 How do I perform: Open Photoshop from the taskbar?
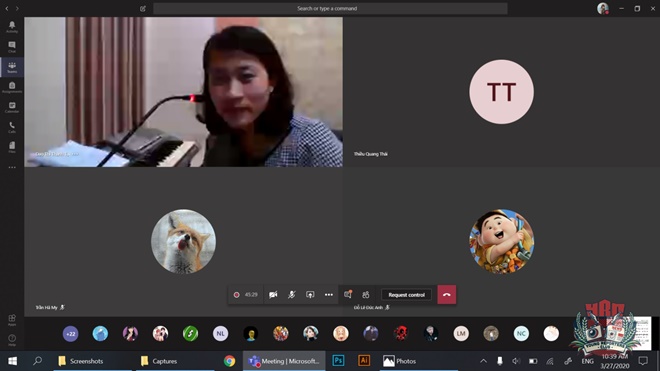point(338,361)
